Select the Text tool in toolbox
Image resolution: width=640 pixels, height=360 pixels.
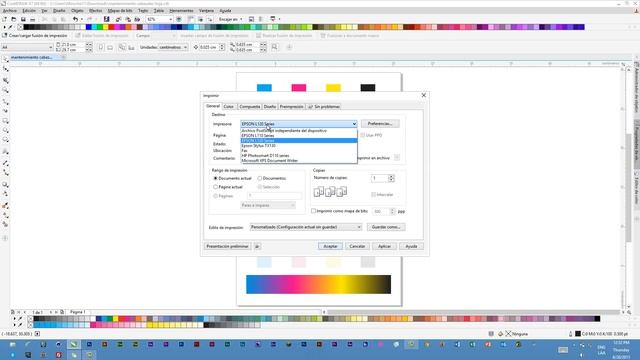tap(5, 151)
